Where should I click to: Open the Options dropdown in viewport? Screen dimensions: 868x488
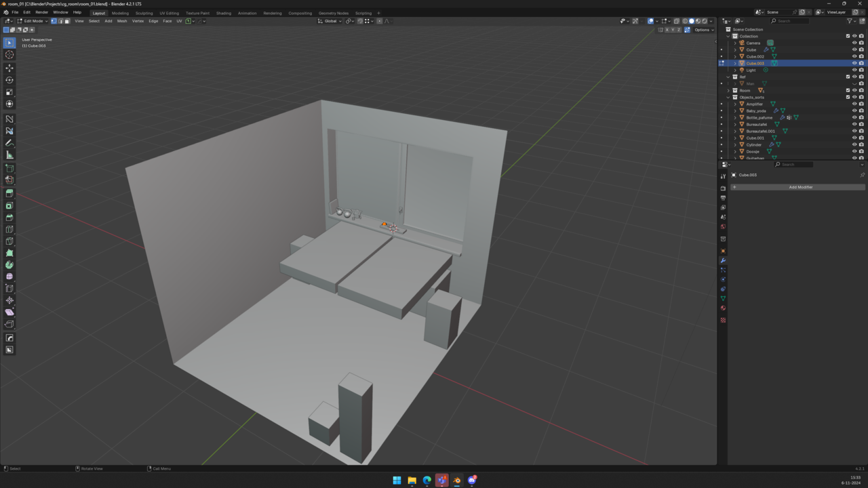tap(704, 30)
